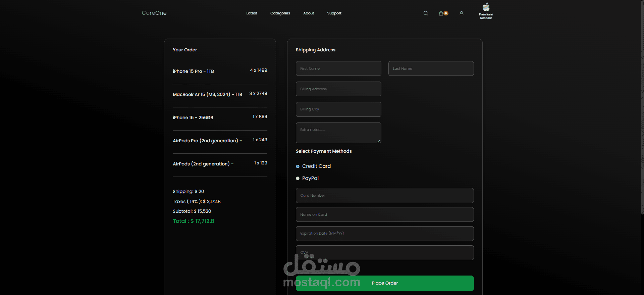Click the Shipping: $ 20 line

pyautogui.click(x=188, y=192)
